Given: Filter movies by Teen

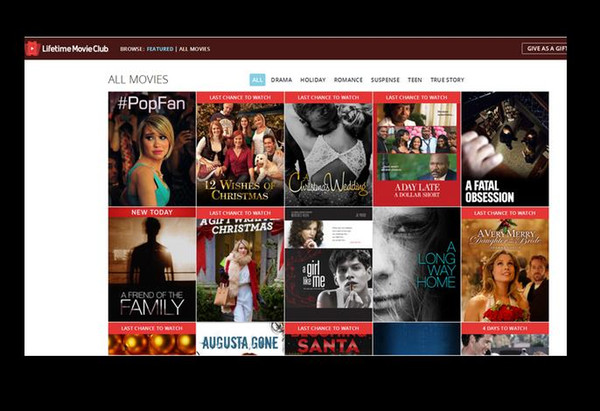Looking at the screenshot, I should [415, 80].
